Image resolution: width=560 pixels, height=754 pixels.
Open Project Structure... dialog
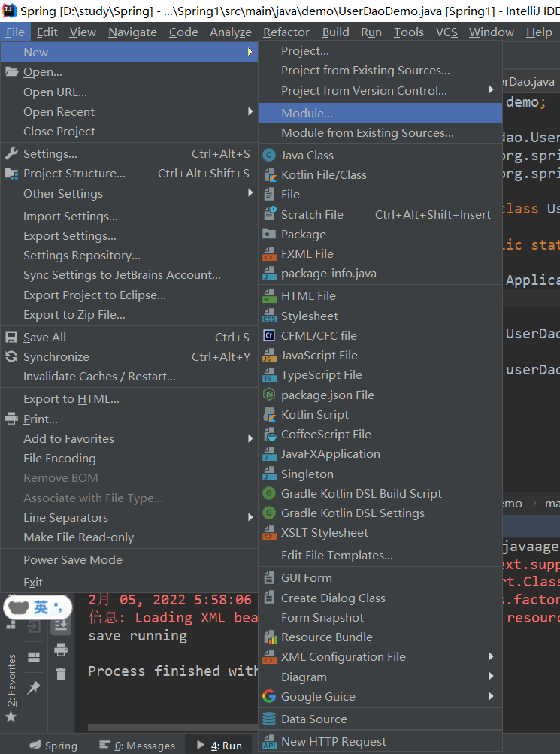[x=129, y=174]
